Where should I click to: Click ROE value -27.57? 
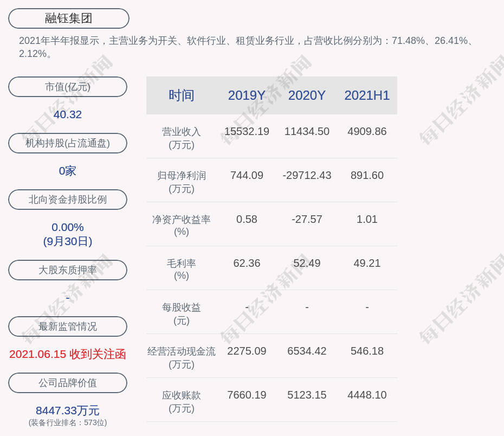[x=307, y=219]
